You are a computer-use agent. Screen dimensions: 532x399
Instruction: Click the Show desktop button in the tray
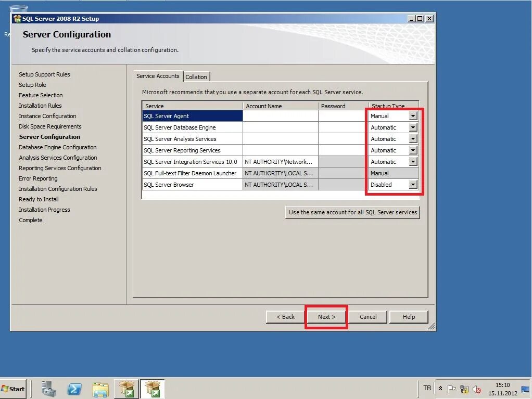(x=525, y=389)
